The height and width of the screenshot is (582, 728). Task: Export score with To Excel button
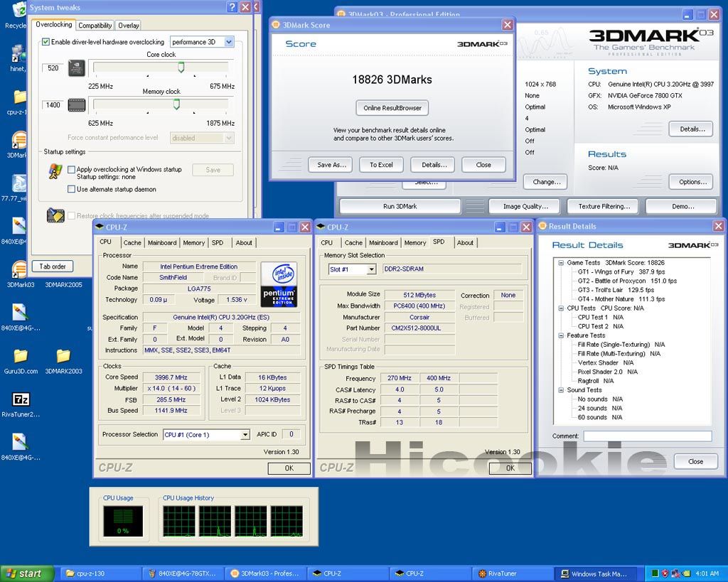(x=381, y=165)
